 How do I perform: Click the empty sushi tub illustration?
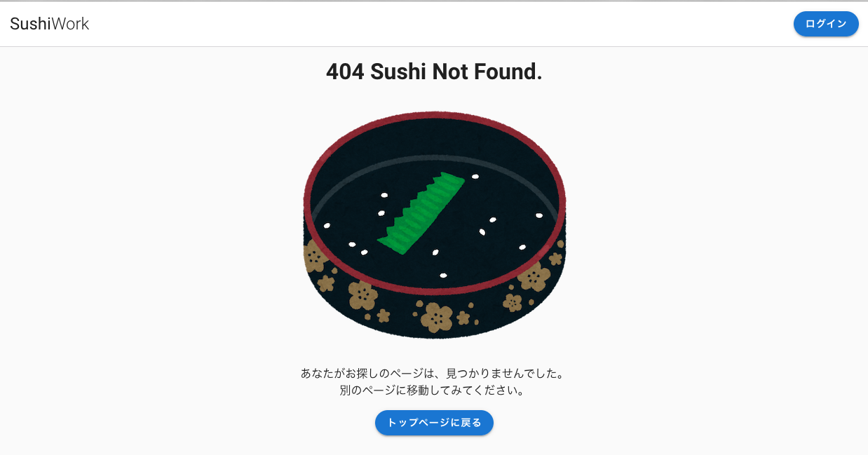point(435,224)
